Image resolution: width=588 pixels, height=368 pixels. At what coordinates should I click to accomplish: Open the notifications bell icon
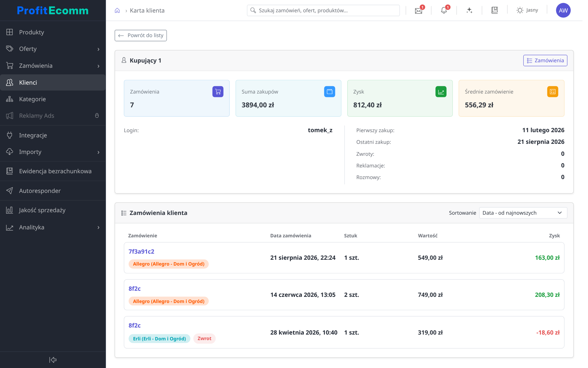click(x=444, y=10)
